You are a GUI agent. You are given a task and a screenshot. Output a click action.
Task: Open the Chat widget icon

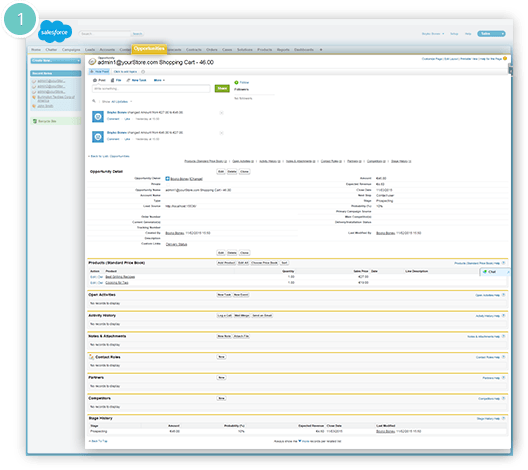(x=485, y=272)
